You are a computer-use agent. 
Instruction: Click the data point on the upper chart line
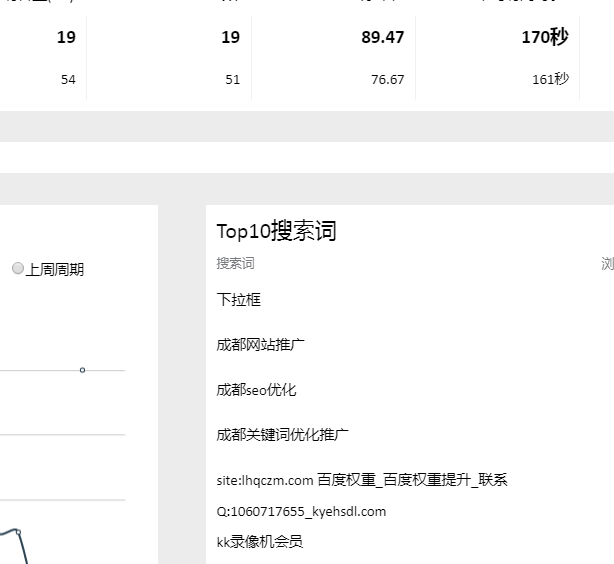coord(82,370)
